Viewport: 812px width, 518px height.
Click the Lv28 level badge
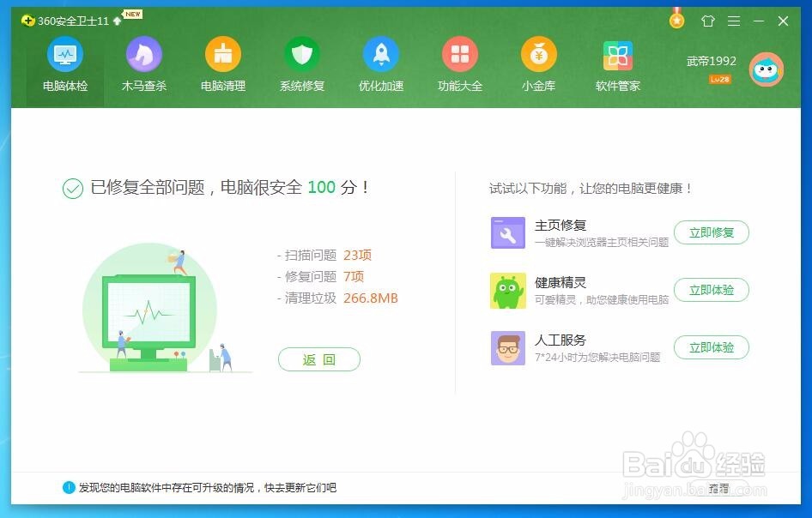coord(719,79)
